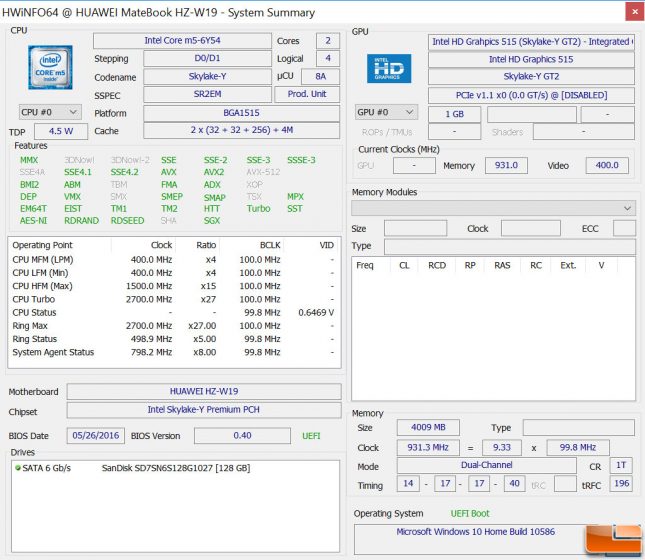
Task: Click the memory multiplier 9.33 field
Action: (x=502, y=448)
